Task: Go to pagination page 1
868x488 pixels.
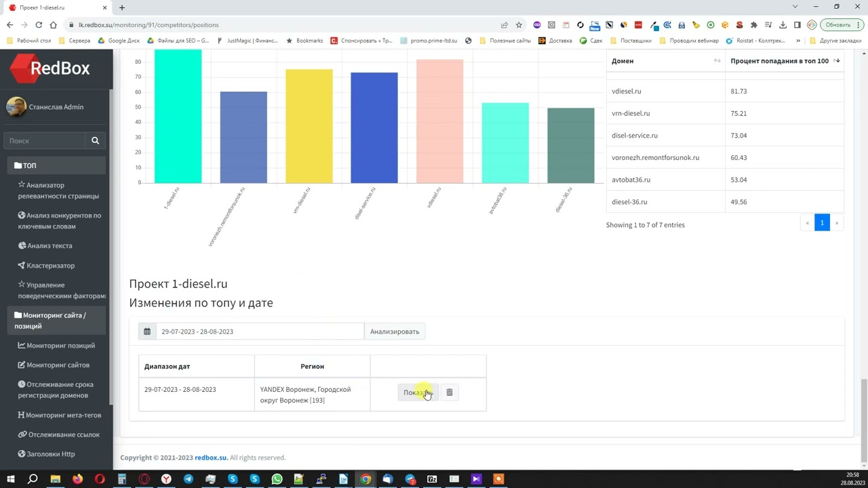Action: [822, 222]
